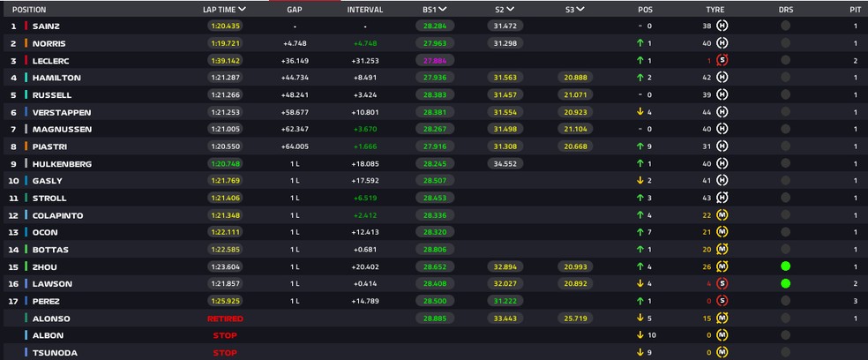Click the hard tyre icon in Magnussen row
The width and height of the screenshot is (868, 360).
point(722,129)
